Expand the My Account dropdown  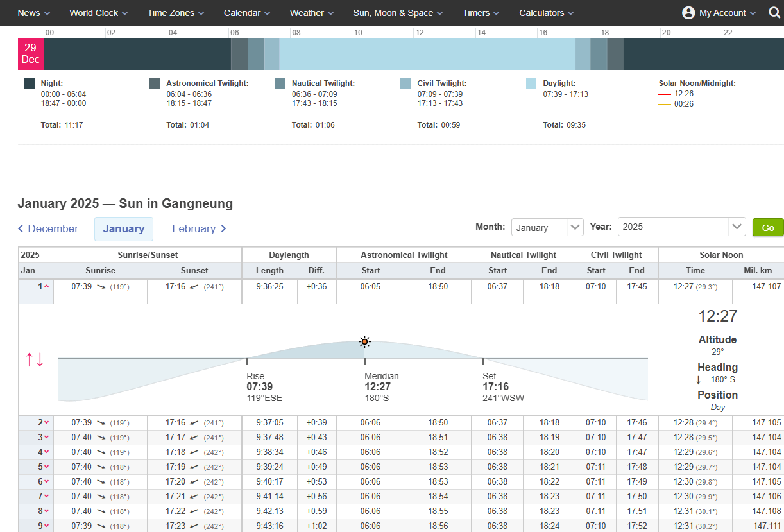tap(728, 13)
